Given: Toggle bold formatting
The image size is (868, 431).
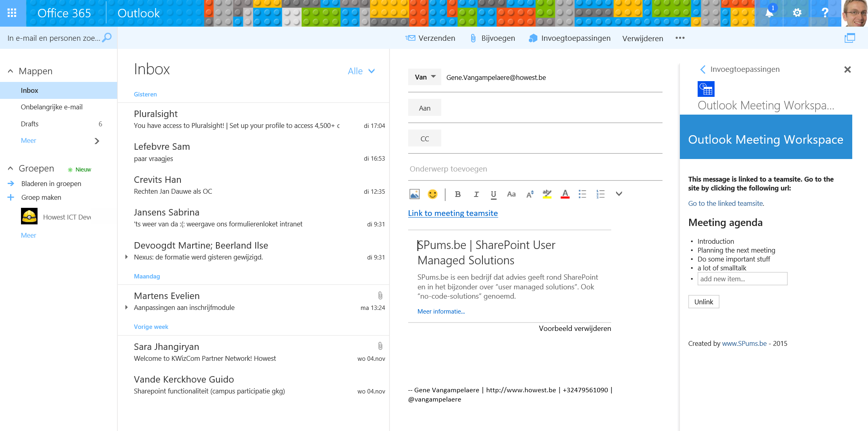Looking at the screenshot, I should [457, 194].
